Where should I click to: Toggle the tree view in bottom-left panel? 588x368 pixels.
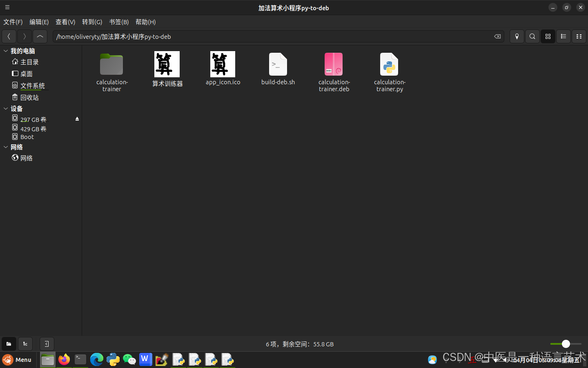[25, 344]
